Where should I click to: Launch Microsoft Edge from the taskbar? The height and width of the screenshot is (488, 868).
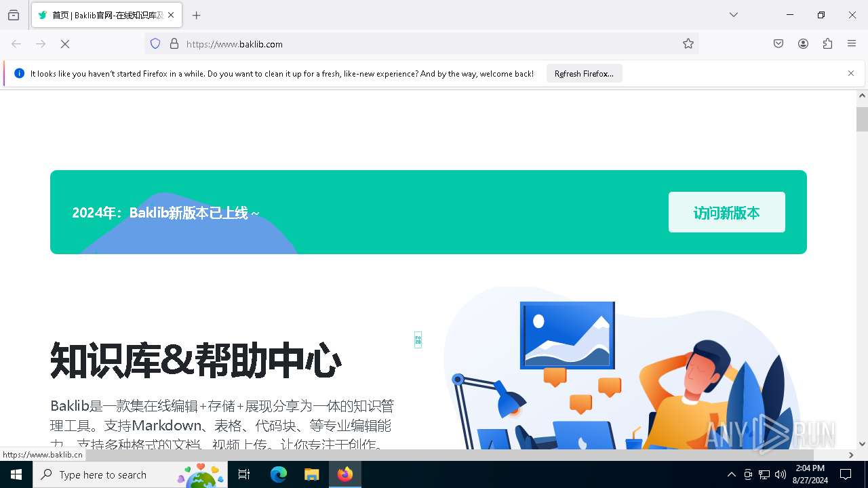pyautogui.click(x=279, y=474)
